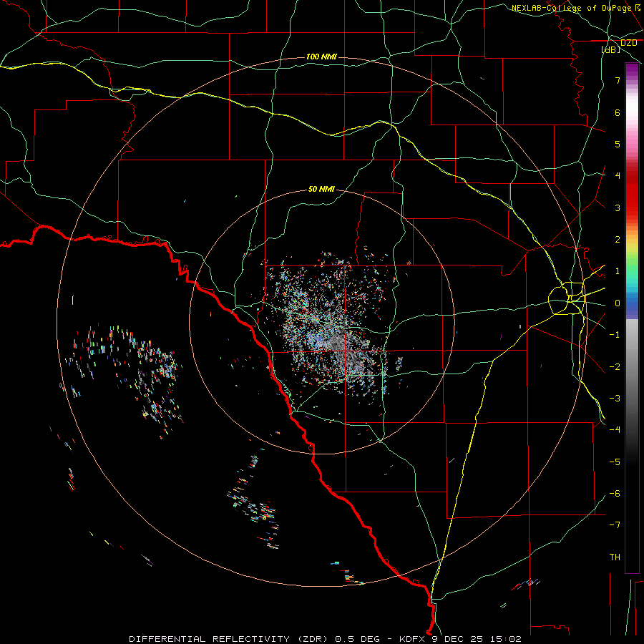Select the "3" tick on color scale
This screenshot has width=644, height=644.
coord(618,208)
